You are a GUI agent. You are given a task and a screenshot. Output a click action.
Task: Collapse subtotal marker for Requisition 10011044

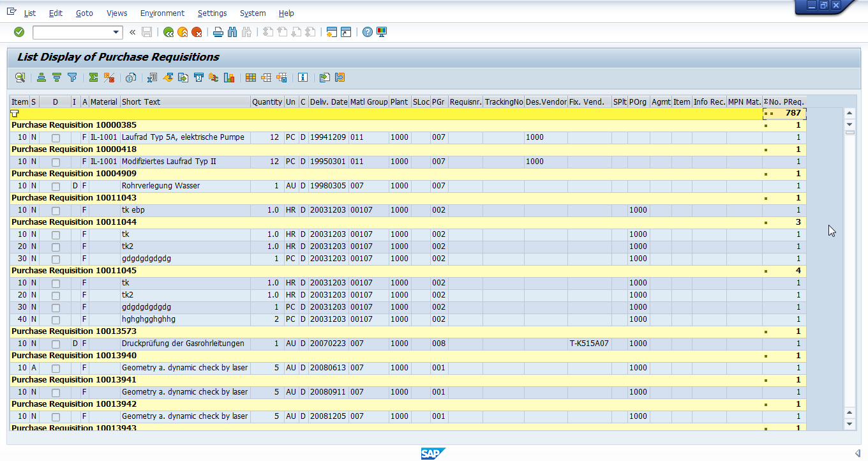(766, 223)
